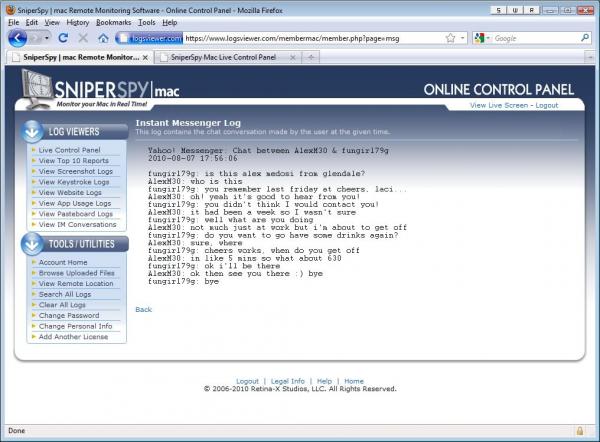Open the search engine selector dropdown
The image size is (600, 442).
[x=482, y=38]
